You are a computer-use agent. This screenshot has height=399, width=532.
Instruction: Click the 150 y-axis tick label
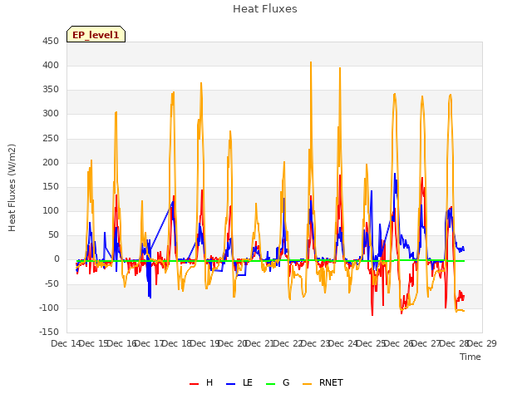point(51,186)
